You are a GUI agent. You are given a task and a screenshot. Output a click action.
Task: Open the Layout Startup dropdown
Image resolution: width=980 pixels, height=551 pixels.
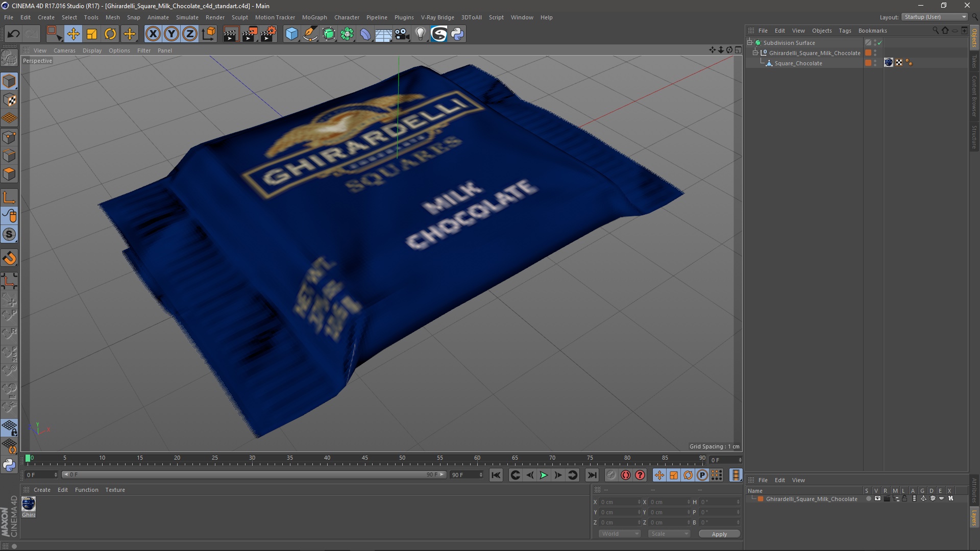[x=935, y=17]
